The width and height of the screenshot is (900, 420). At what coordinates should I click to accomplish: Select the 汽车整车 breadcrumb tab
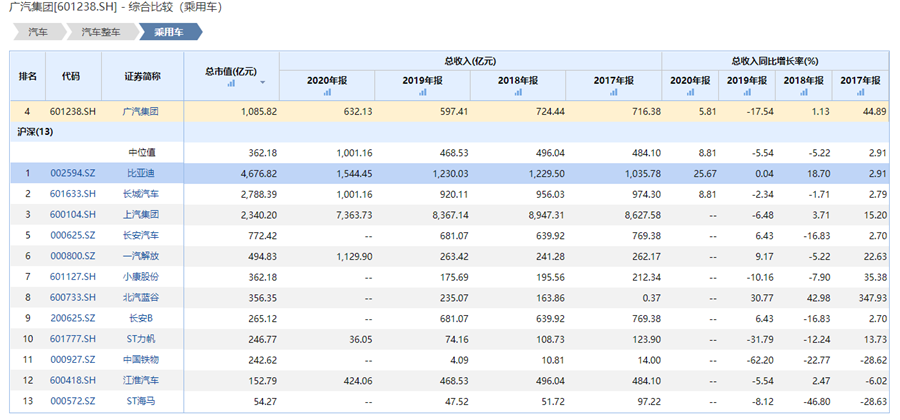(x=102, y=32)
